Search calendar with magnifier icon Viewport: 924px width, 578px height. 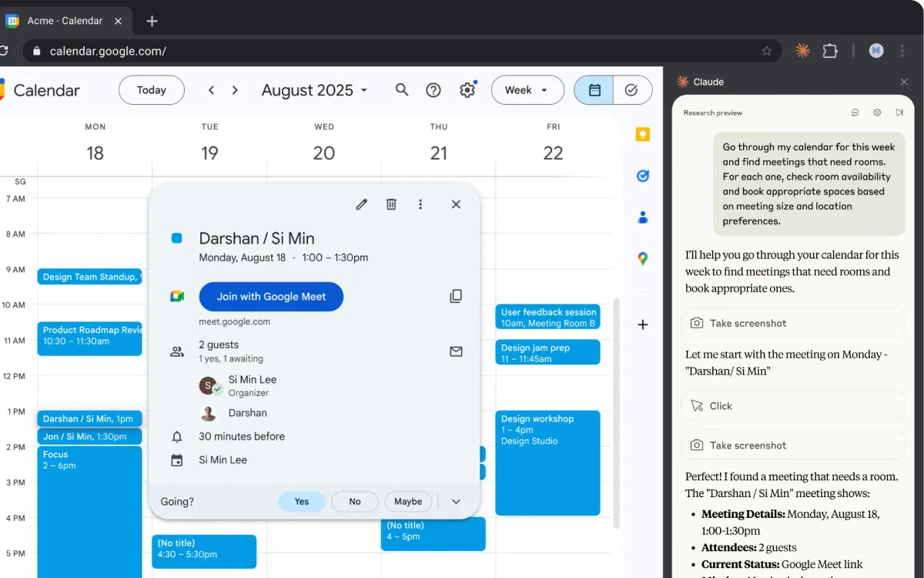402,90
